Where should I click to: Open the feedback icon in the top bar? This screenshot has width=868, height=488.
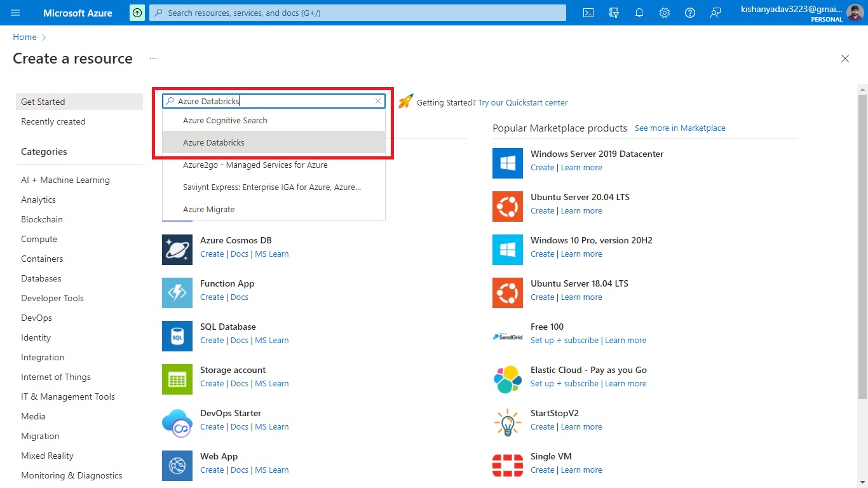(x=715, y=13)
